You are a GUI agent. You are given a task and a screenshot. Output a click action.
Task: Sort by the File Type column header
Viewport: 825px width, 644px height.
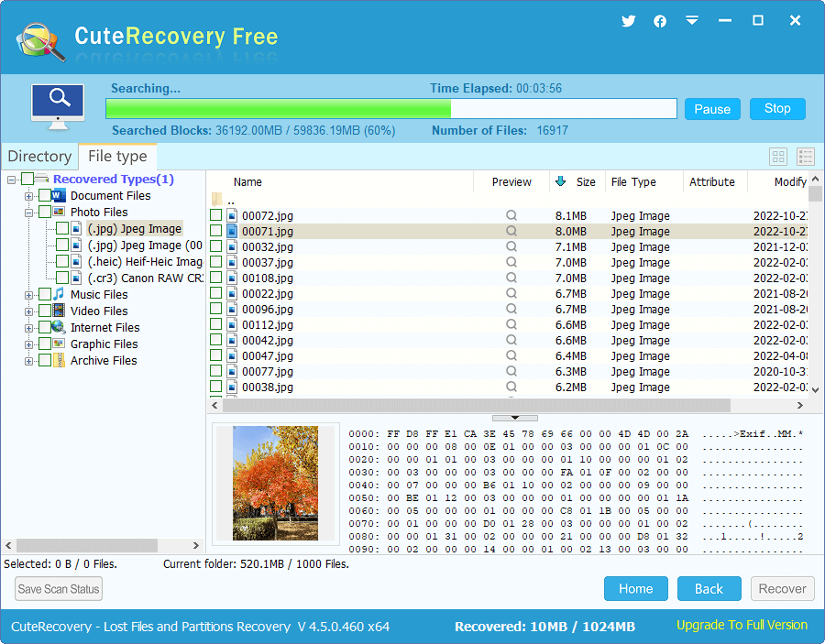click(x=644, y=182)
